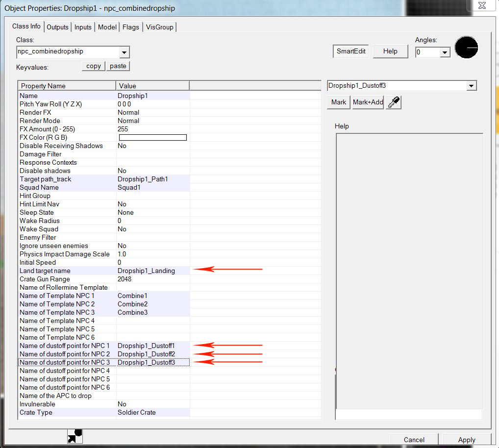Viewport: 499px width, 448px height.
Task: Select Name of dustoff point for NPC 4
Action: 104,371
